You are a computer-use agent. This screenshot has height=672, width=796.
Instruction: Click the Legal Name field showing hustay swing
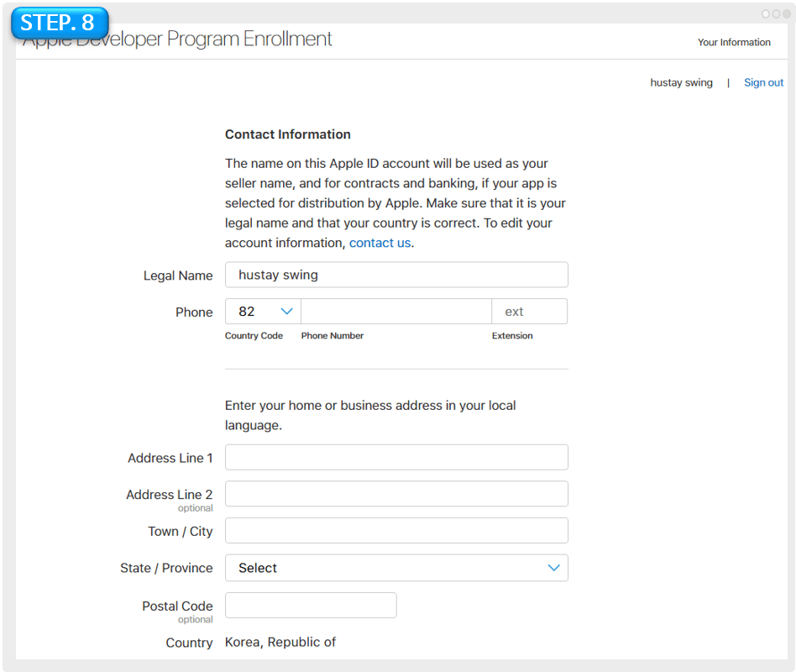[x=396, y=275]
